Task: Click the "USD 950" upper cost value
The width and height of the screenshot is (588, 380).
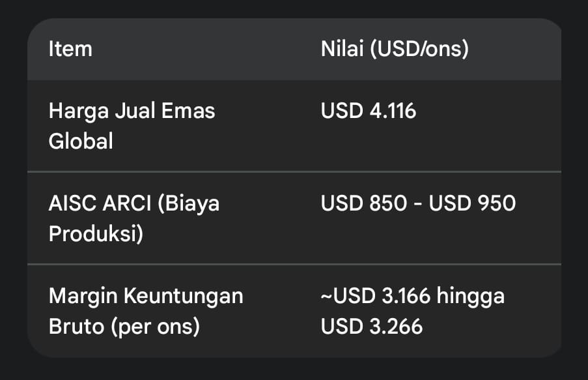Action: coord(473,203)
